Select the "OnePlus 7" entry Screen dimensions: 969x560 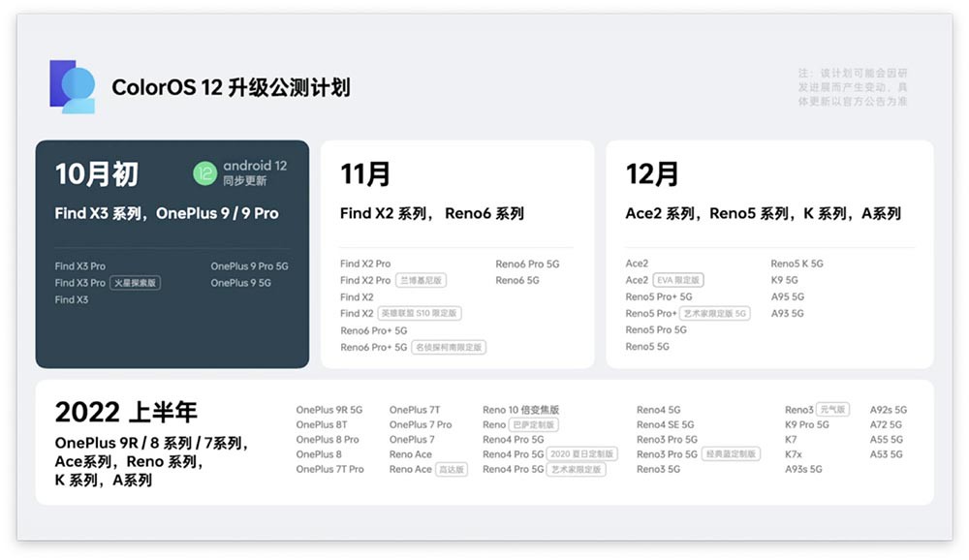[412, 440]
